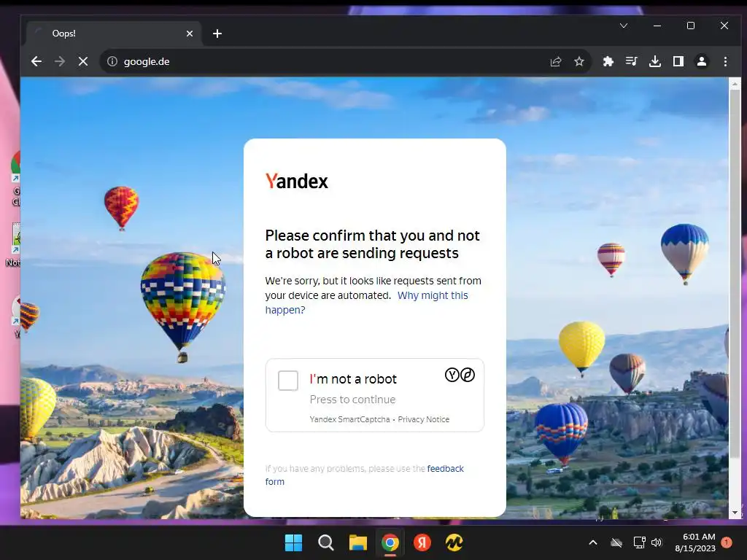747x560 pixels.
Task: View site information for google.de
Action: point(112,61)
